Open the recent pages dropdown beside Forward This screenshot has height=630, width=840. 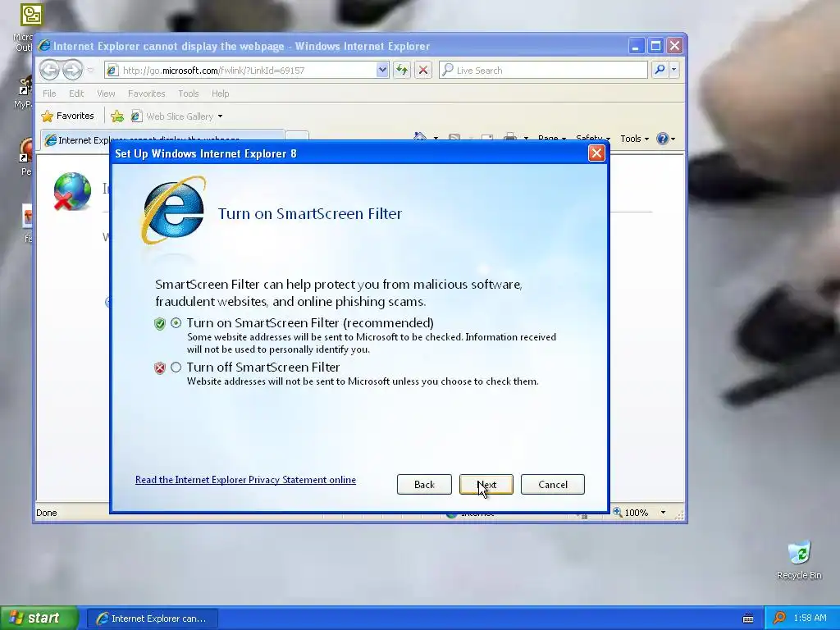pos(90,71)
